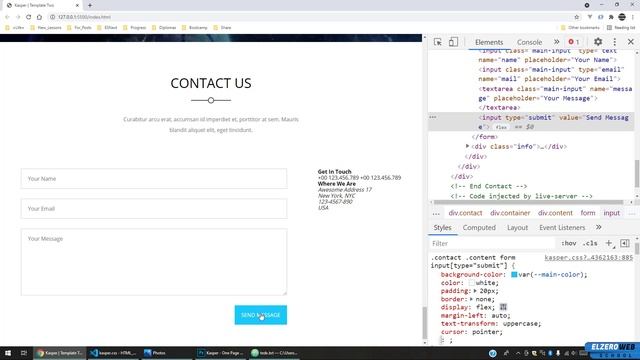
Task: Select div.content in the breadcrumb
Action: coord(555,213)
